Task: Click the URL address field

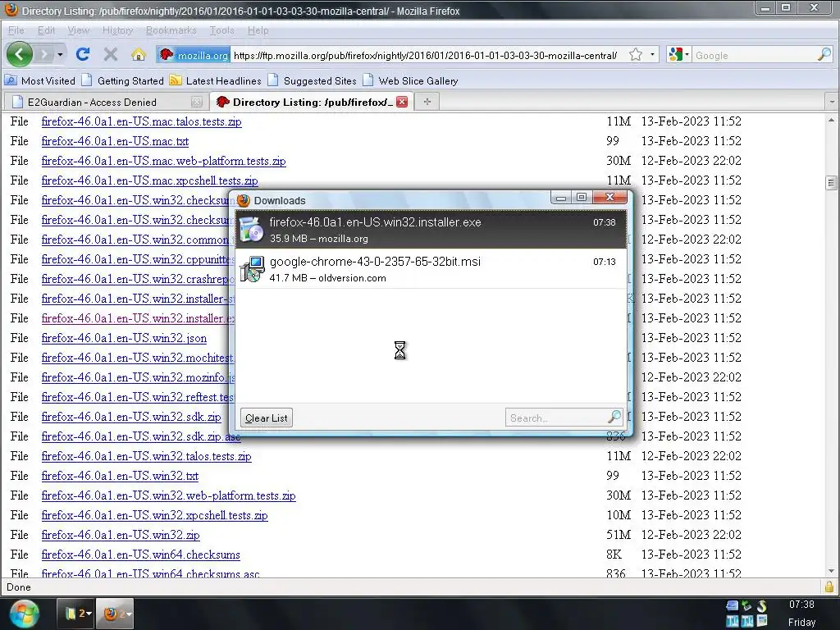Action: coord(427,55)
